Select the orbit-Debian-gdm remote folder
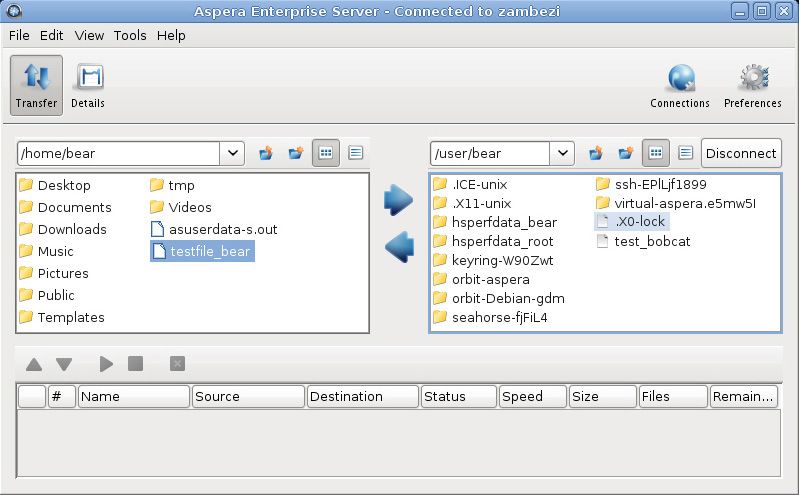799x495 pixels. click(x=499, y=298)
